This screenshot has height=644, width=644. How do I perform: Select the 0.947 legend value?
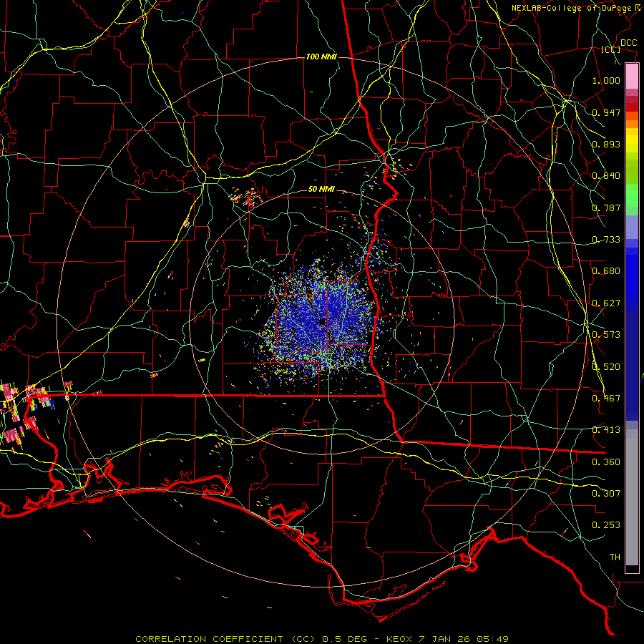(606, 112)
